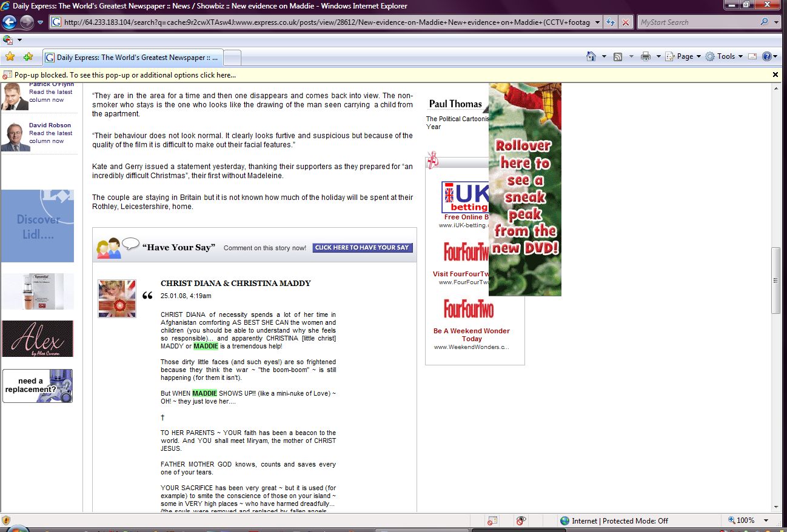Click the browser Back button

point(9,22)
